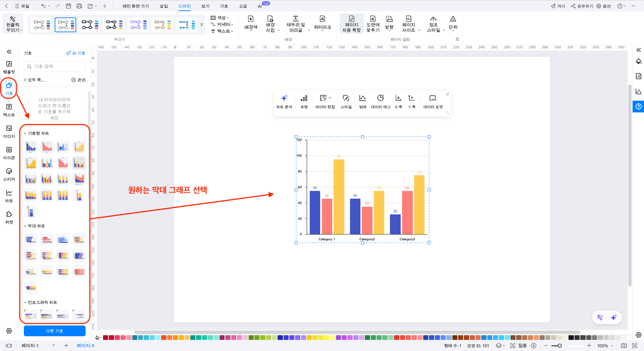Open the 스티커 sticker panel
The image size is (644, 351).
coord(9,174)
